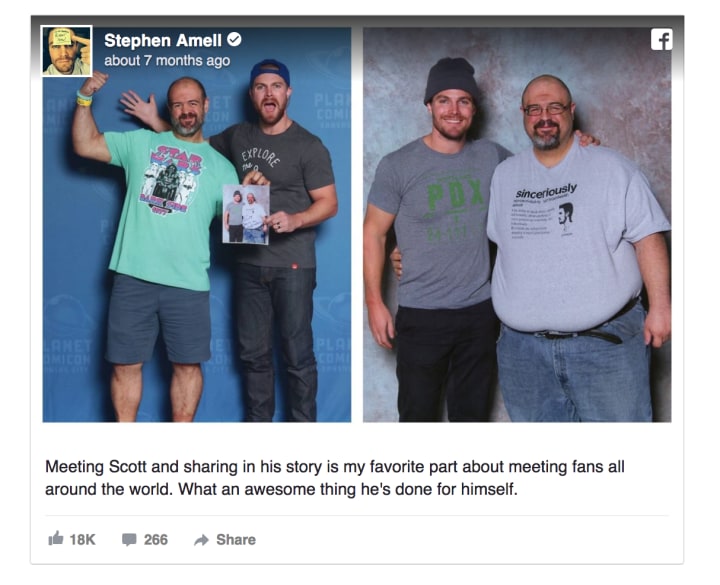The height and width of the screenshot is (585, 720).
Task: Click the verified checkmark badge
Action: 234,39
